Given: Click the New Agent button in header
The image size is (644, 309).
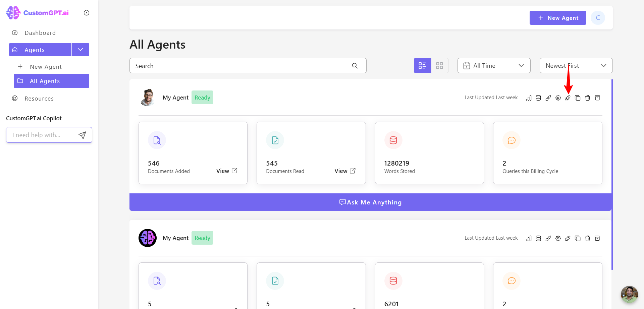Looking at the screenshot, I should pos(558,18).
